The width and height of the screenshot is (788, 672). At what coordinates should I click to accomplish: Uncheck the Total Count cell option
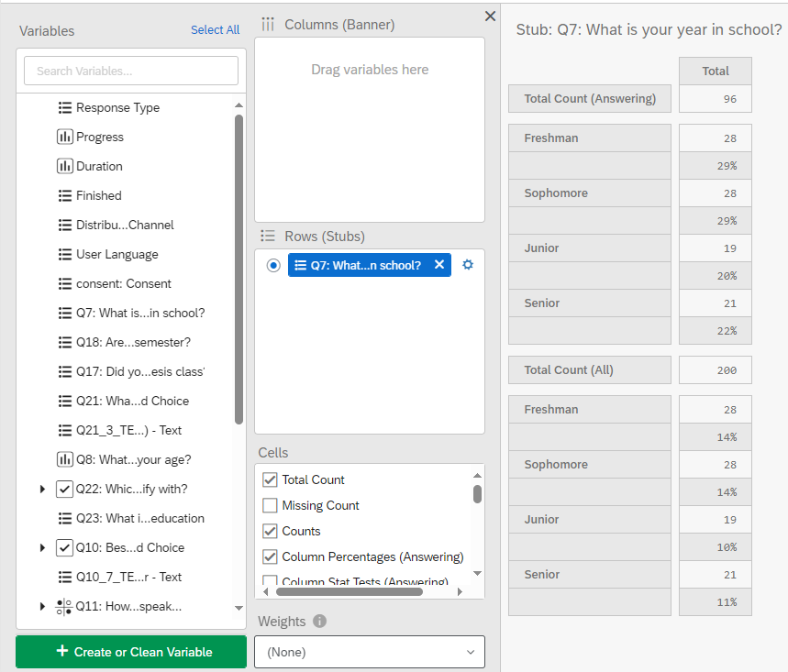270,479
